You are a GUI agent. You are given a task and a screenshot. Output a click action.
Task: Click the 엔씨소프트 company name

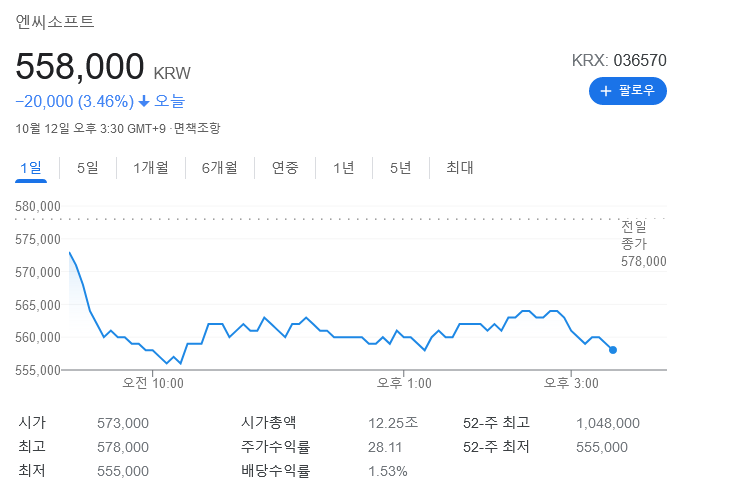point(63,20)
